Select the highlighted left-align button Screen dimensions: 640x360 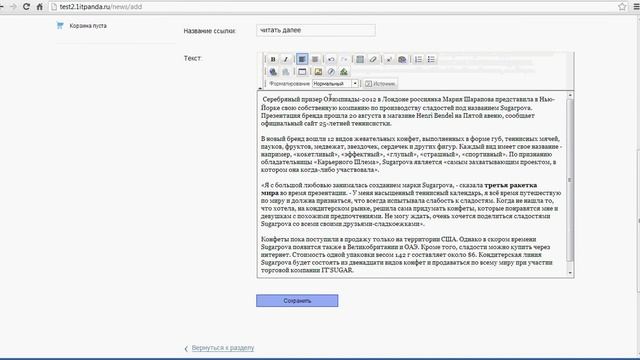[x=302, y=60]
